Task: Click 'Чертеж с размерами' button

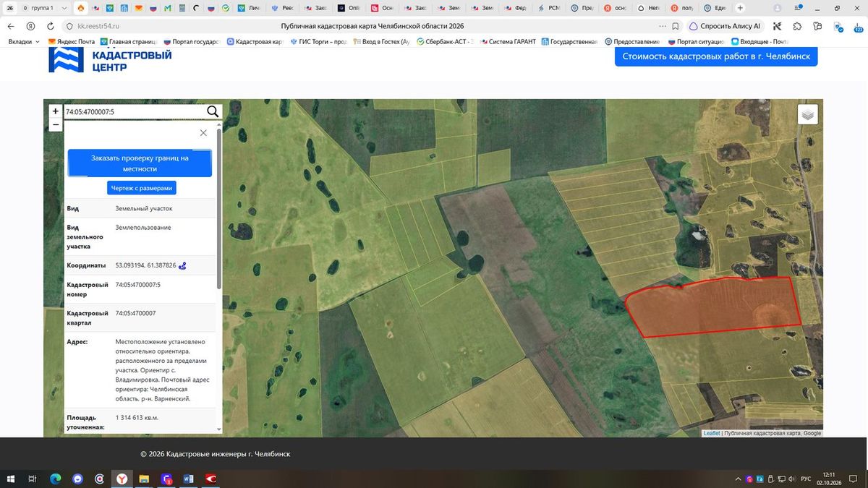Action: (142, 188)
